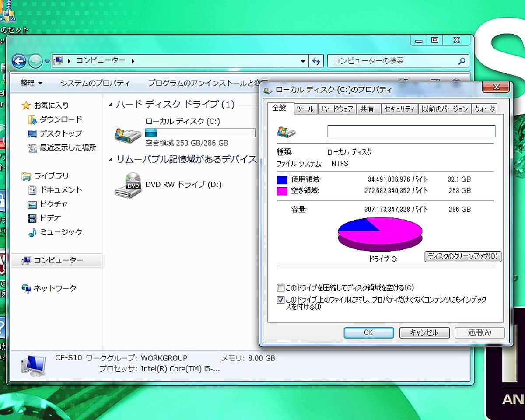This screenshot has height=420, width=525.
Task: Switch to the 共有 tab
Action: 368,109
